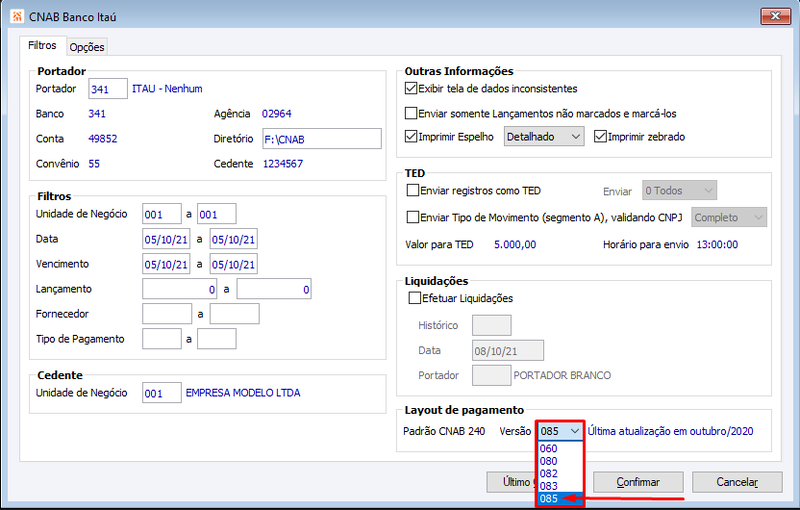Select version 080 in list
Viewport: 800px width, 510px height.
560,461
